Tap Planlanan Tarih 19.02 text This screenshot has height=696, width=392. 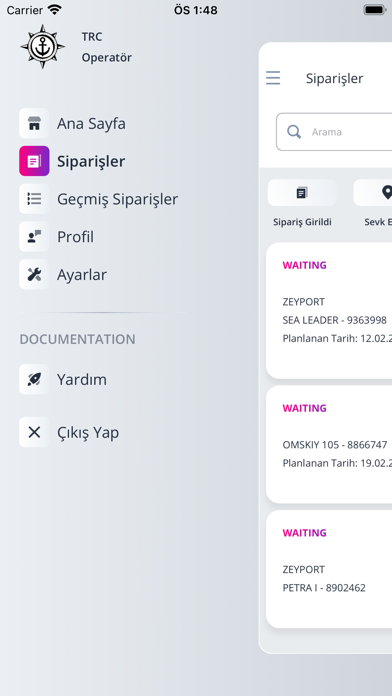[x=337, y=463]
